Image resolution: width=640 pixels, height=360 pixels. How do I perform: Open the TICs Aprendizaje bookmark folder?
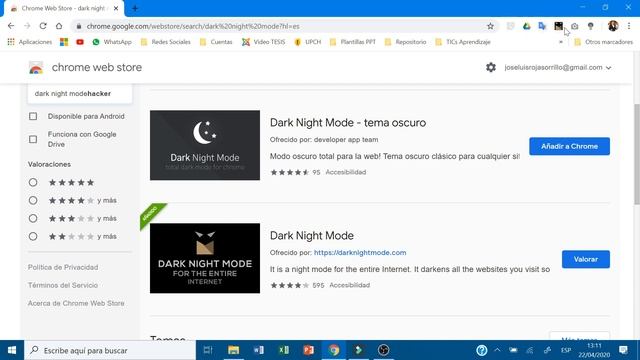pyautogui.click(x=463, y=42)
